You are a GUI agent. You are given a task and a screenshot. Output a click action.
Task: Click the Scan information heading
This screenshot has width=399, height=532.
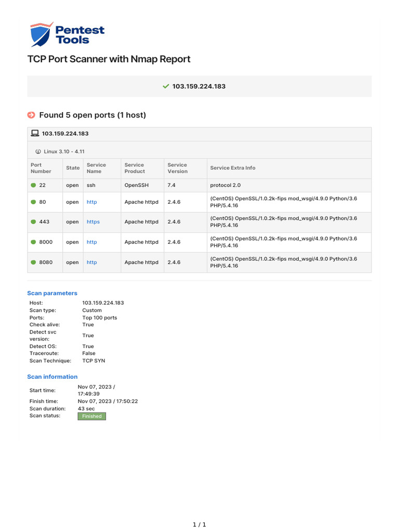[x=52, y=377]
